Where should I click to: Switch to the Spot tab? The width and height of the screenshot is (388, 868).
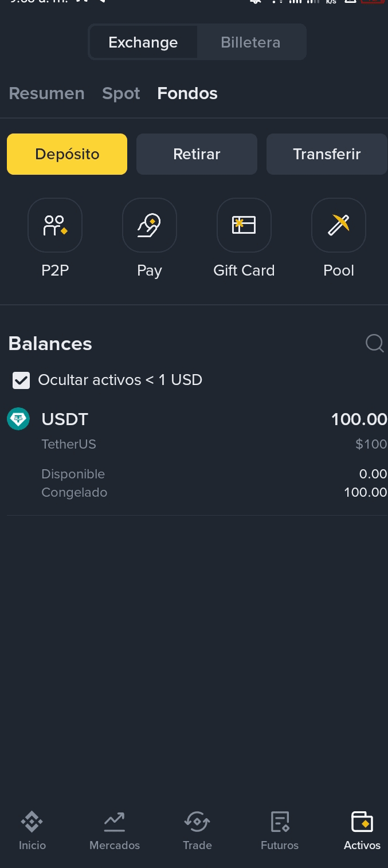[121, 93]
